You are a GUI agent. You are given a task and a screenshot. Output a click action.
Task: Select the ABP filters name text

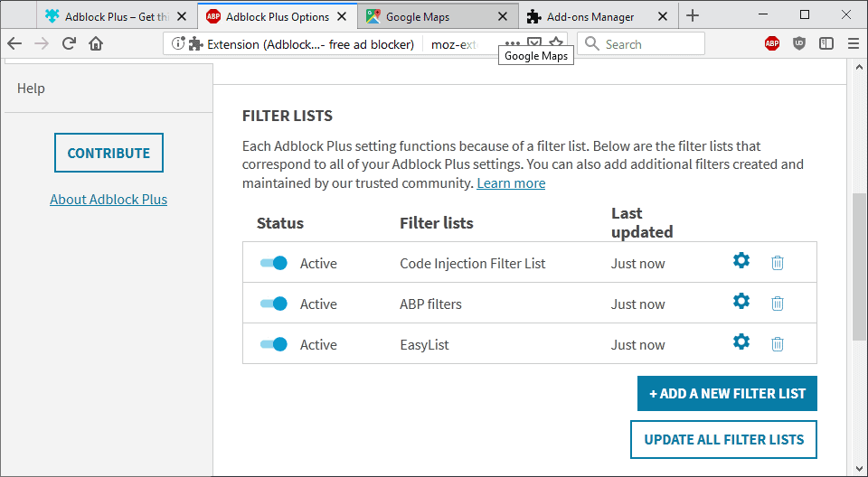point(430,304)
